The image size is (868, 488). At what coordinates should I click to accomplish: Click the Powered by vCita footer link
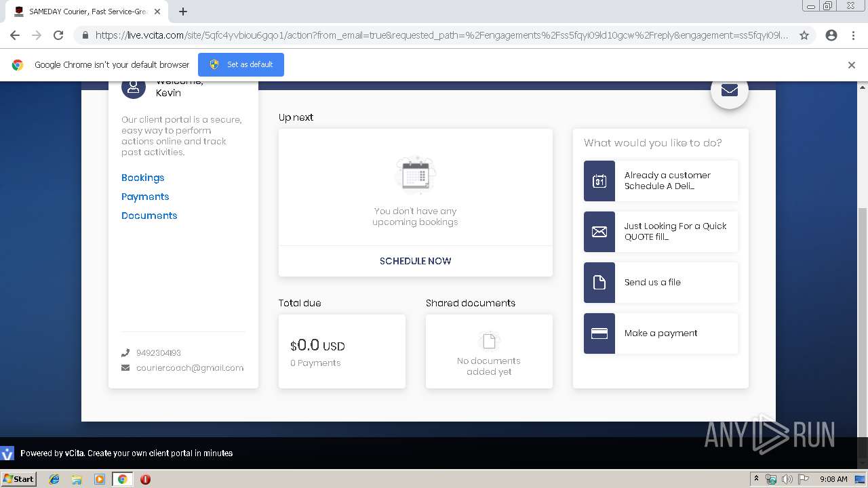[x=126, y=453]
